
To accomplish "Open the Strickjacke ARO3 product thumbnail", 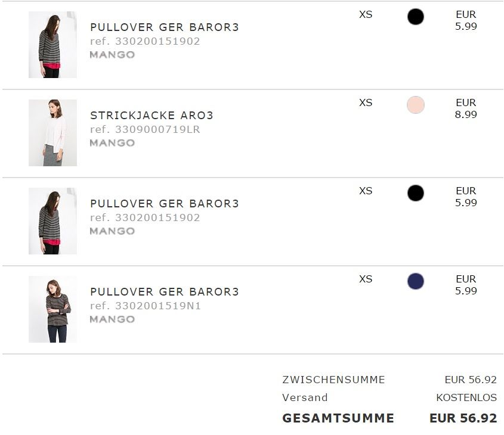I will point(52,133).
